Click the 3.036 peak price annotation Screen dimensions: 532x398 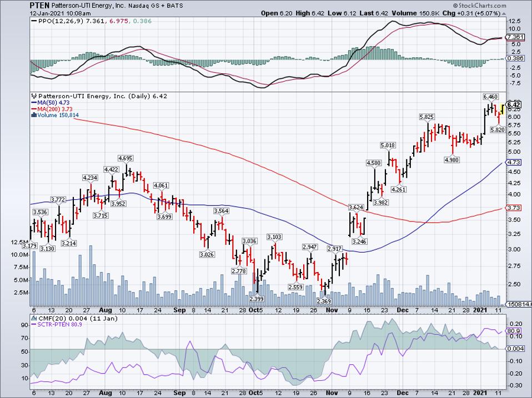tap(249, 241)
